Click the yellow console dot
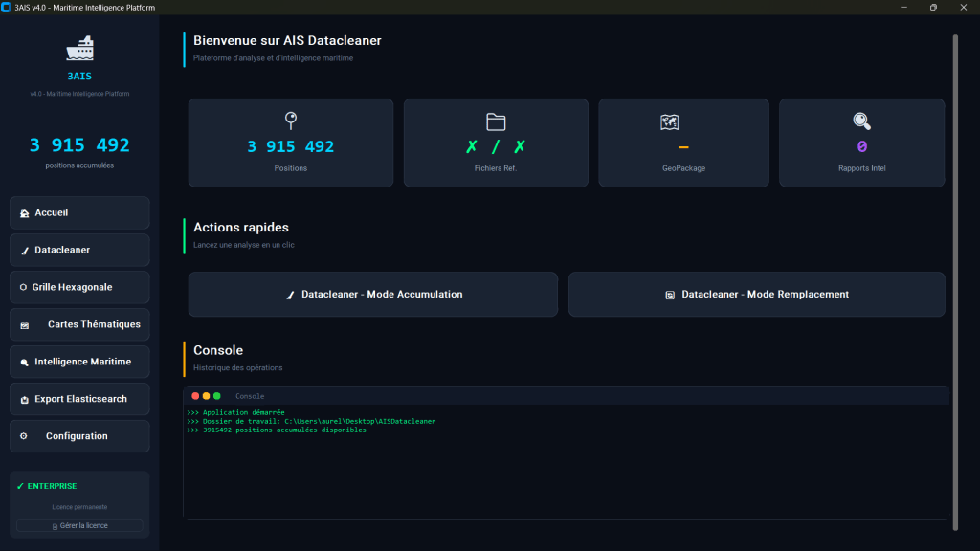 coord(206,396)
